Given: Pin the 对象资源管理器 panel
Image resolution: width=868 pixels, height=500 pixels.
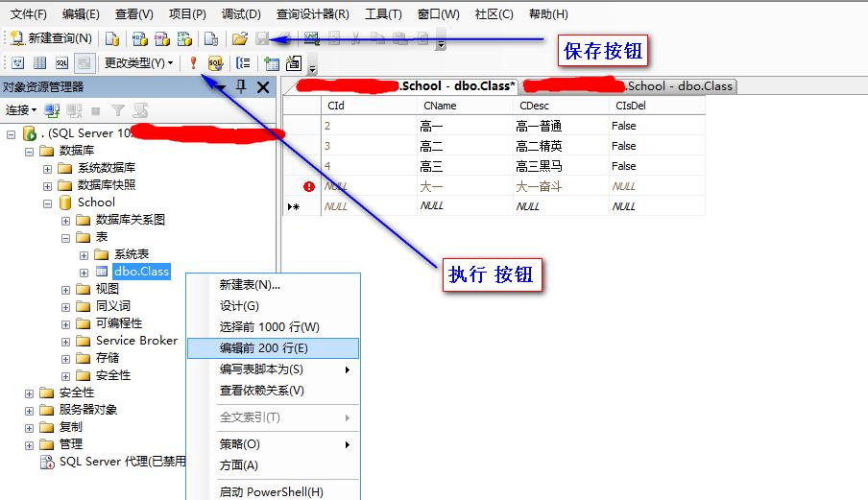Looking at the screenshot, I should [241, 86].
